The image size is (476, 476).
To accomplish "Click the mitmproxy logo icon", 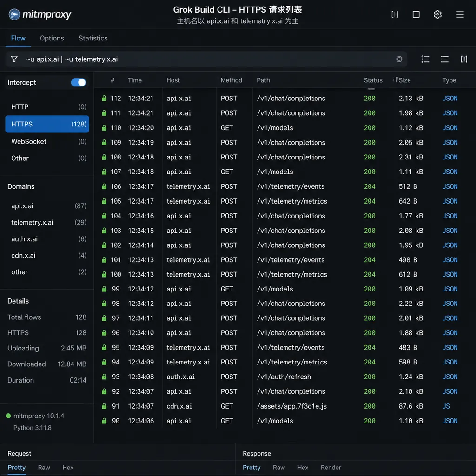I will point(14,14).
